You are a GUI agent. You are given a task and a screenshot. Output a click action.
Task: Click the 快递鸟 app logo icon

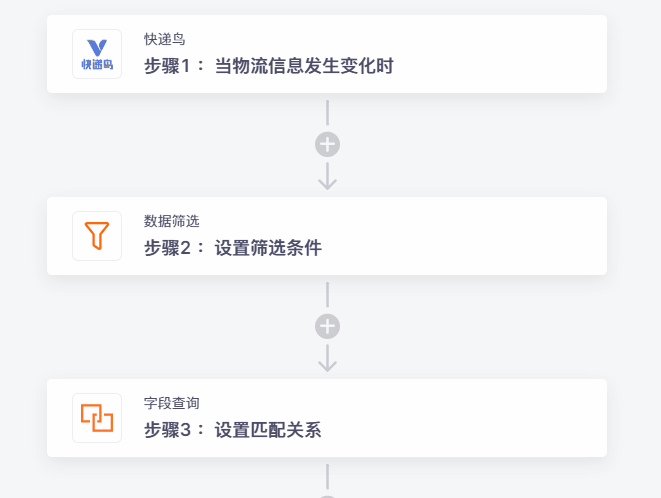coord(97,54)
